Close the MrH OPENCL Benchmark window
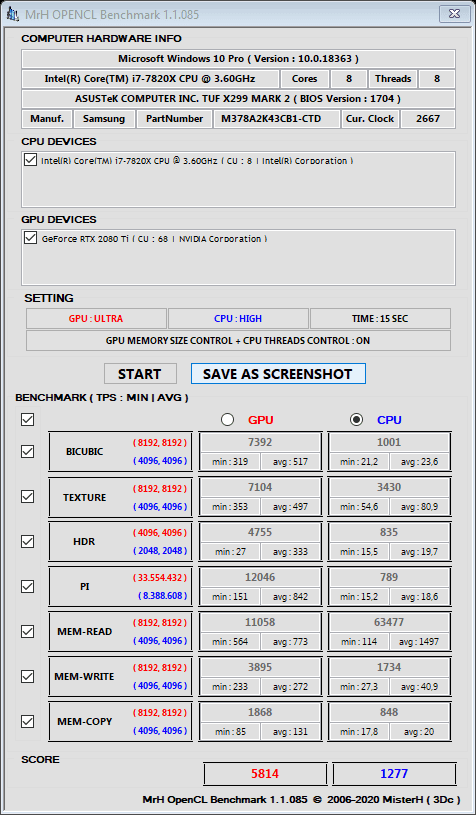Viewport: 476px width, 815px height. pos(453,14)
